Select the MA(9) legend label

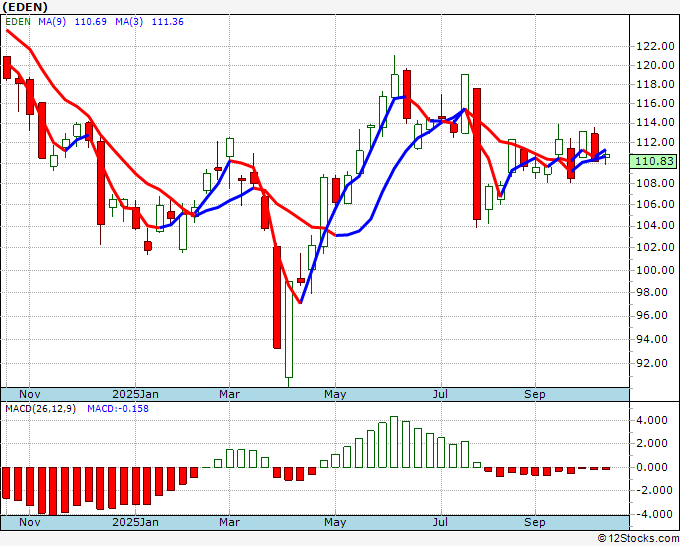(52, 22)
